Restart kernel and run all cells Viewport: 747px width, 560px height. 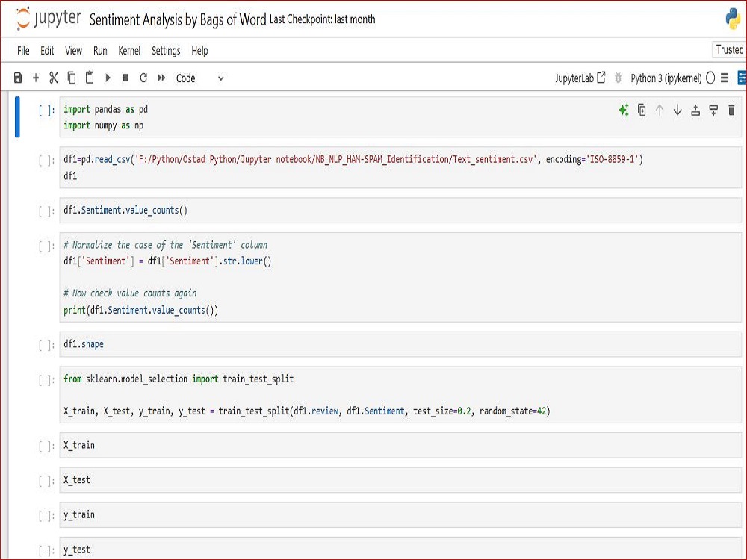161,78
